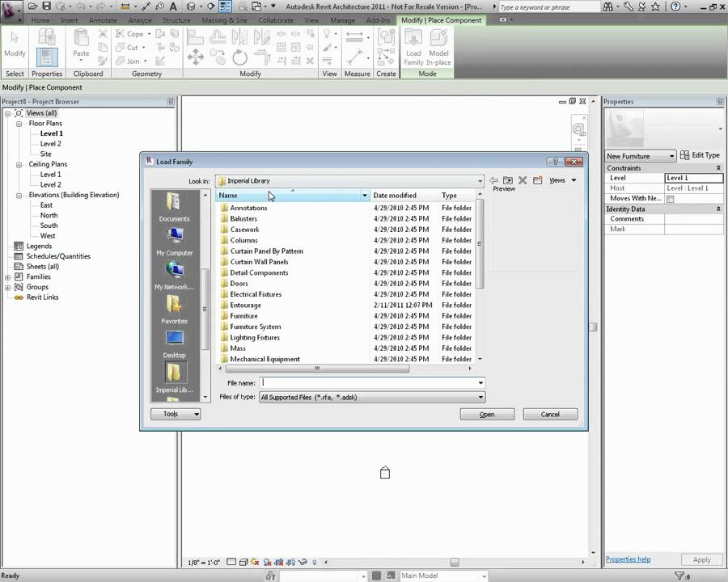Click the Text 'A' icon in quick access toolbar
This screenshot has height=582, width=728.
(x=173, y=6)
